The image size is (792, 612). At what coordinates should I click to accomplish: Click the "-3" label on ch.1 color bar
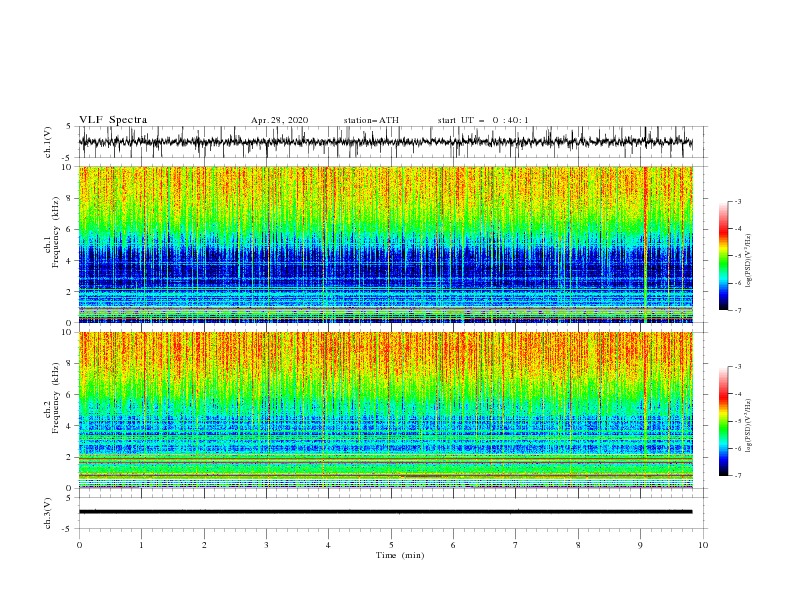(x=737, y=201)
